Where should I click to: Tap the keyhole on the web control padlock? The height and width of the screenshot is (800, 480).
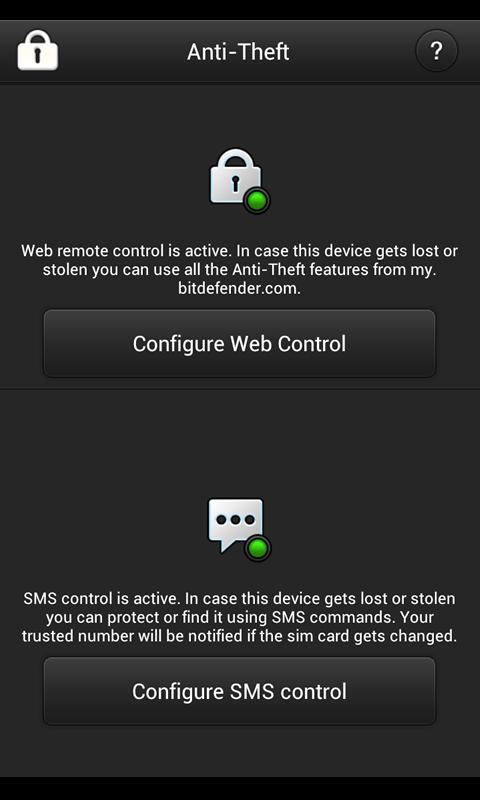click(235, 184)
